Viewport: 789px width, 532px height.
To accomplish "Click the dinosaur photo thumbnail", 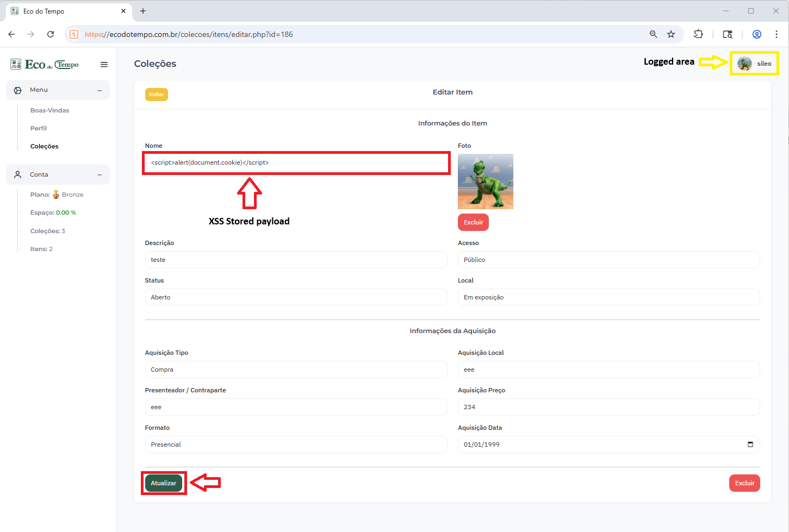I will click(x=486, y=181).
